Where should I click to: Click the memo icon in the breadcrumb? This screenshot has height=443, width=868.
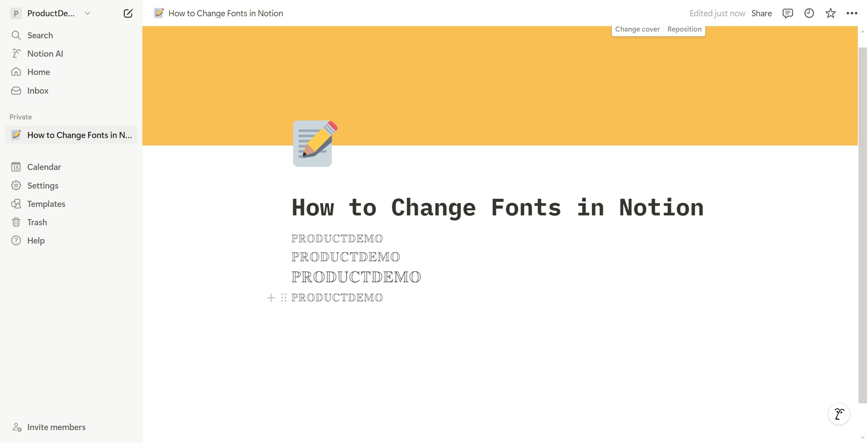tap(159, 13)
